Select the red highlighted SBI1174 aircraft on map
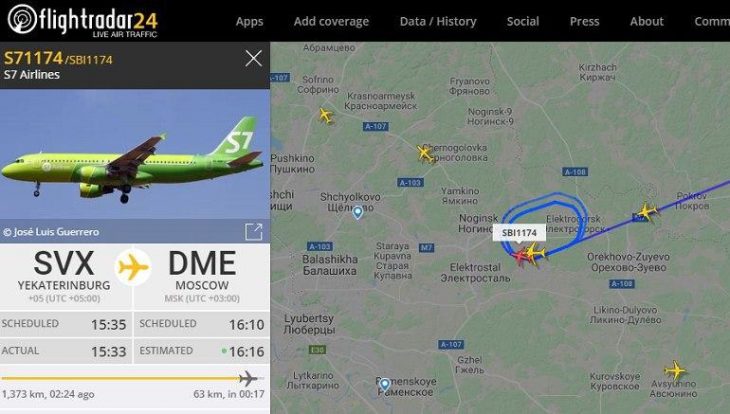Screen dimensions: 730x414 click(x=520, y=257)
